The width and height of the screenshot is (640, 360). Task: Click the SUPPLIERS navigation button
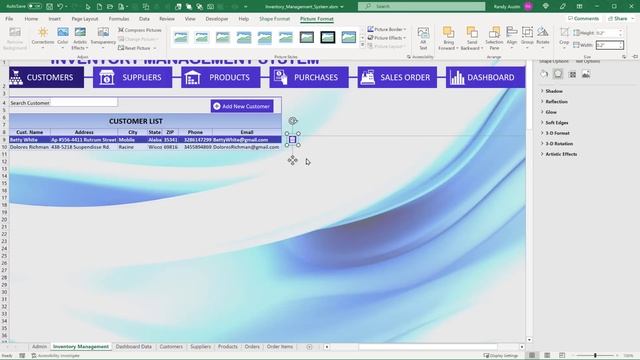point(132,77)
